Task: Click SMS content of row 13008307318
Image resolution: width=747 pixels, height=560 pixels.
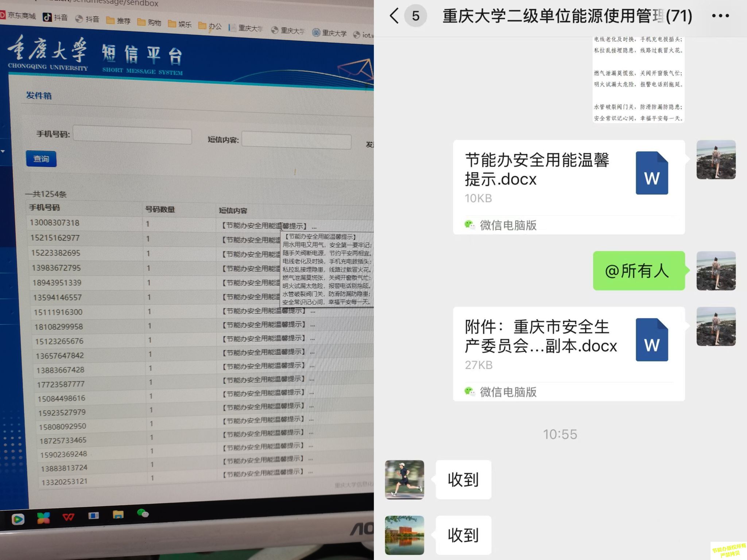Action: (268, 226)
